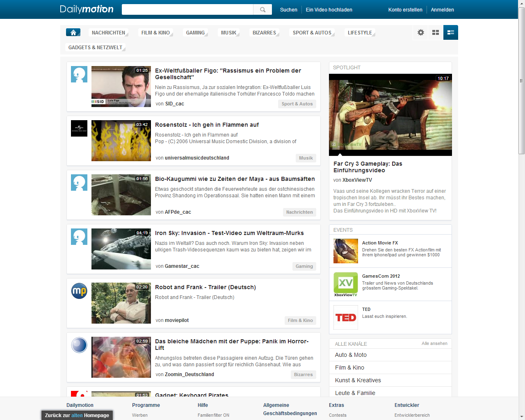
Task: Open Far Cry 3 Gameplay title link
Action: click(x=368, y=167)
